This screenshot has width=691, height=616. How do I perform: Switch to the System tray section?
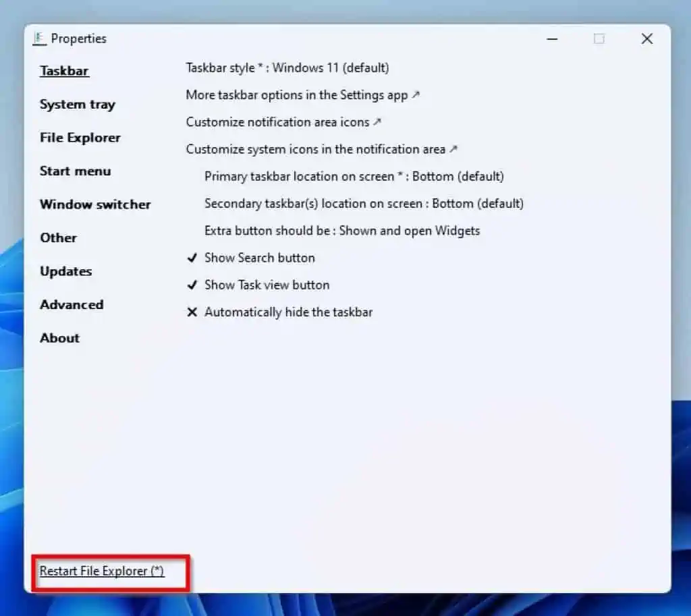click(x=77, y=105)
